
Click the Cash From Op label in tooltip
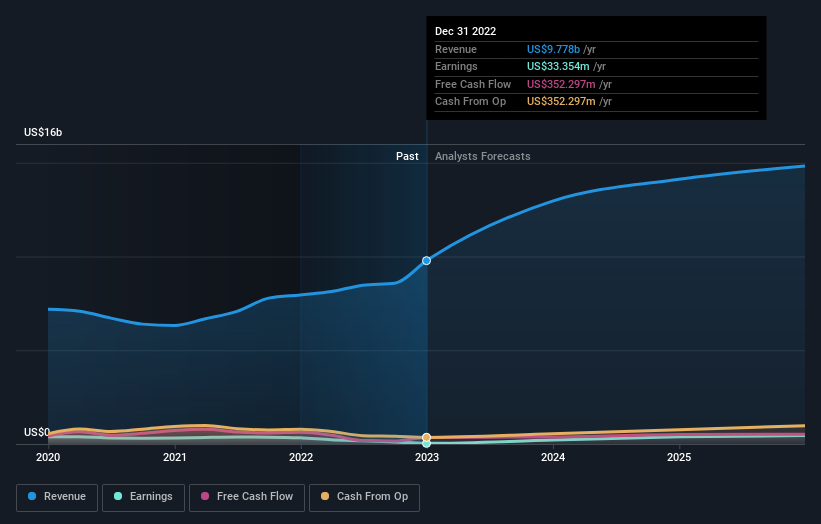[x=470, y=102]
